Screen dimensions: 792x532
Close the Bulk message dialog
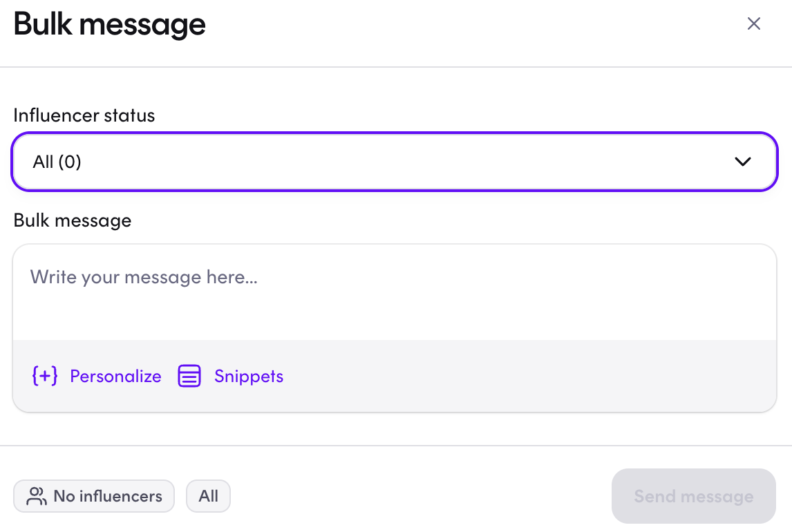753,23
